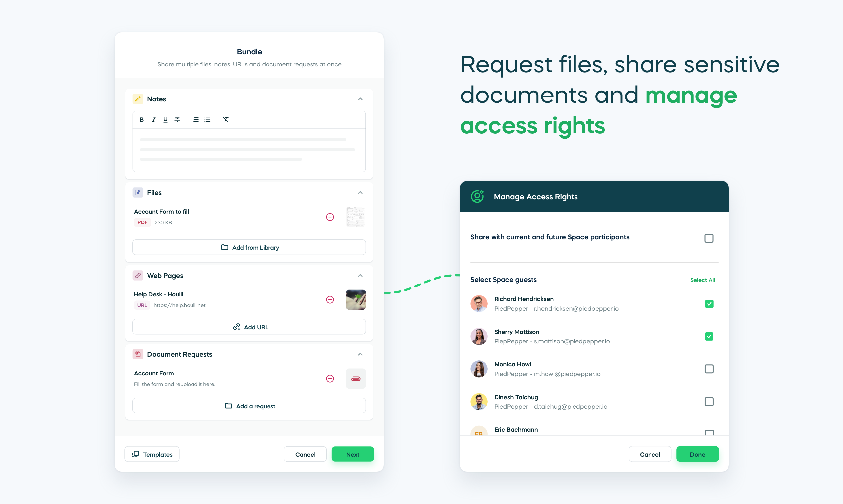
Task: Click the text 'Account Form to fill'
Action: [161, 211]
